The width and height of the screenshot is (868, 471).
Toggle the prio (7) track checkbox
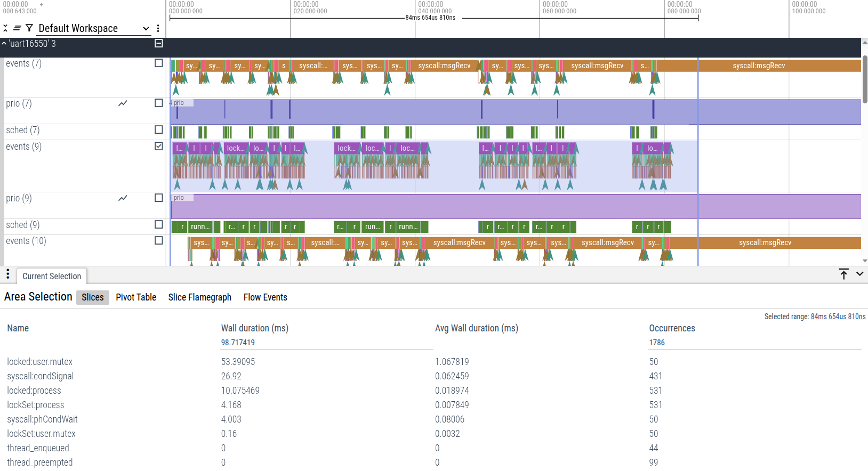[x=159, y=103]
